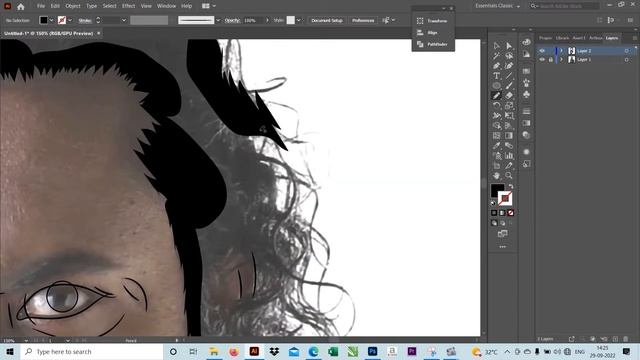Screen dimensions: 640x360
Task: Open the Stroke panel icon in dock
Action: tap(526, 111)
